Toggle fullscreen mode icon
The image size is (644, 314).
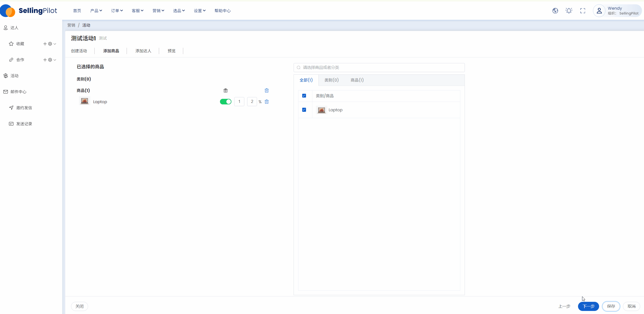583,11
